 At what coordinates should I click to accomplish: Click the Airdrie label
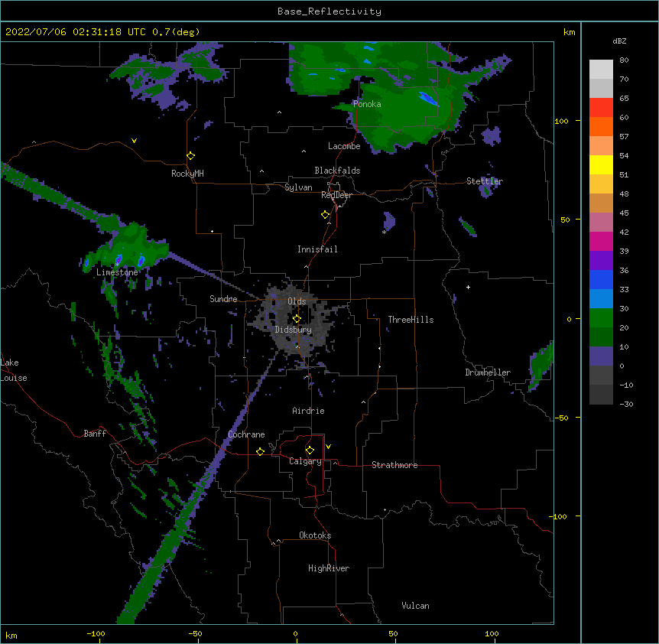coord(308,411)
